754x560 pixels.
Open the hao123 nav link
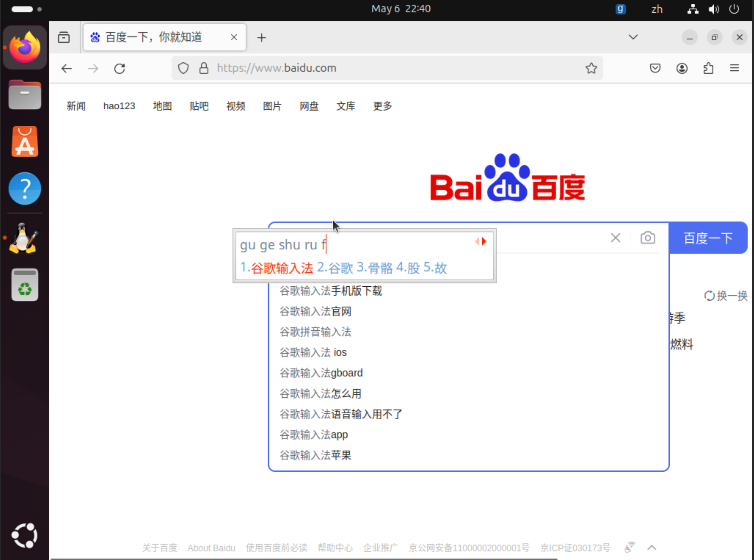pyautogui.click(x=119, y=106)
